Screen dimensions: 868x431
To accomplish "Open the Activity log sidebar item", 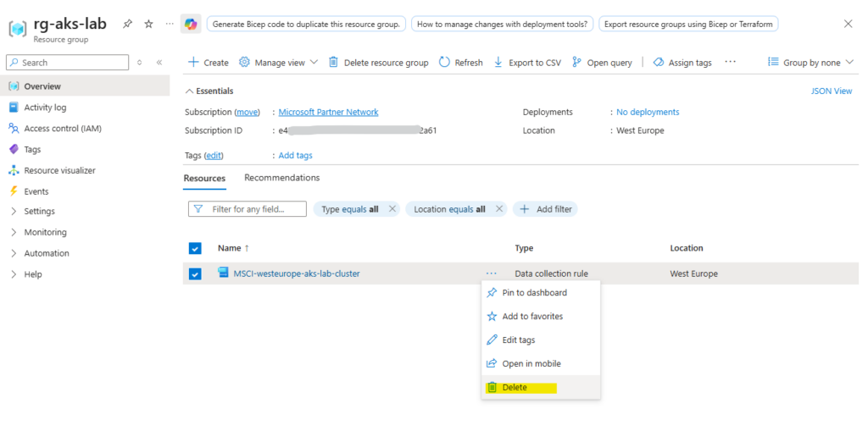I will (45, 108).
